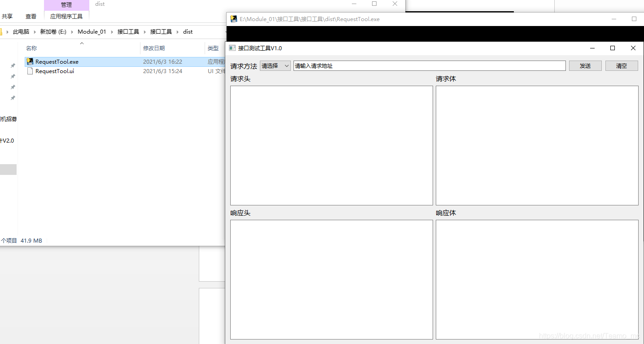
Task: Minimize the RequestTool.exe console window
Action: (x=614, y=19)
